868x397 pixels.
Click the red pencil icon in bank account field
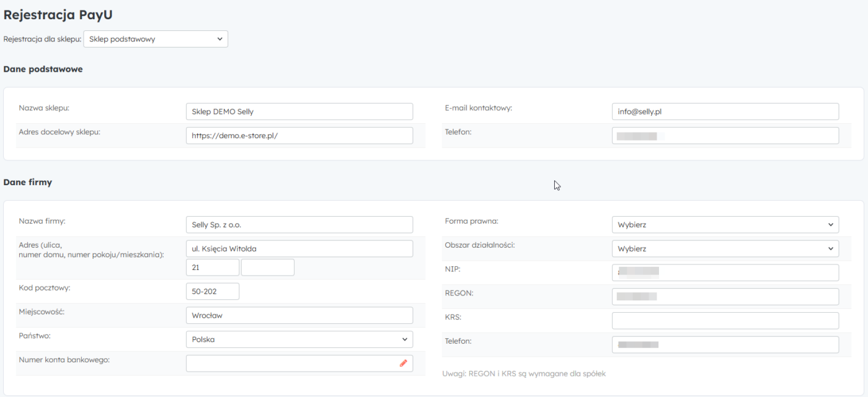[403, 364]
